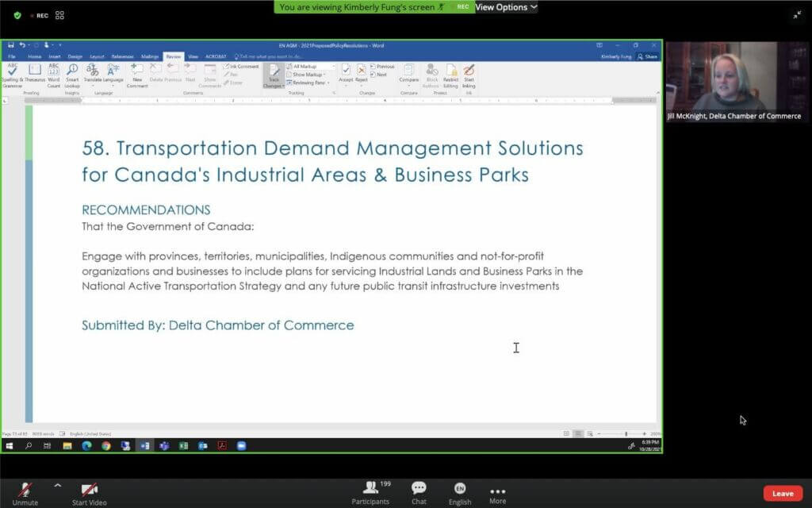Click the status bar language indicator
This screenshot has width=812, height=508.
(90, 434)
